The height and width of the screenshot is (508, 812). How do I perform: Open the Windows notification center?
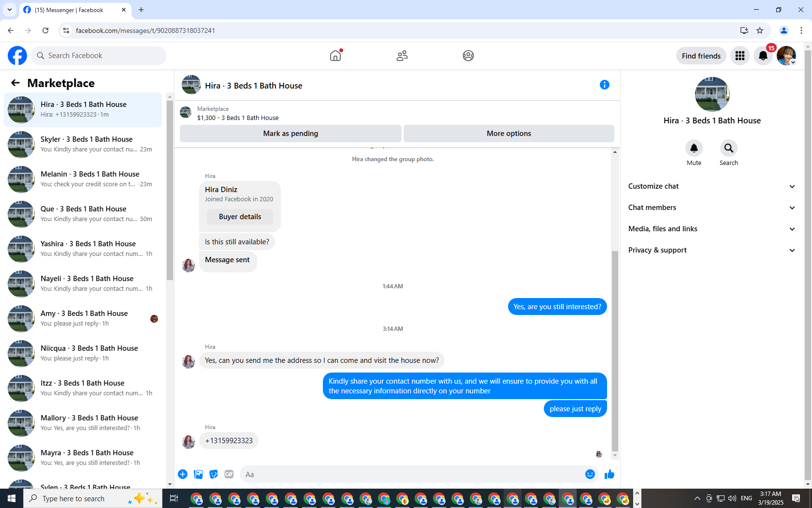pyautogui.click(x=796, y=498)
